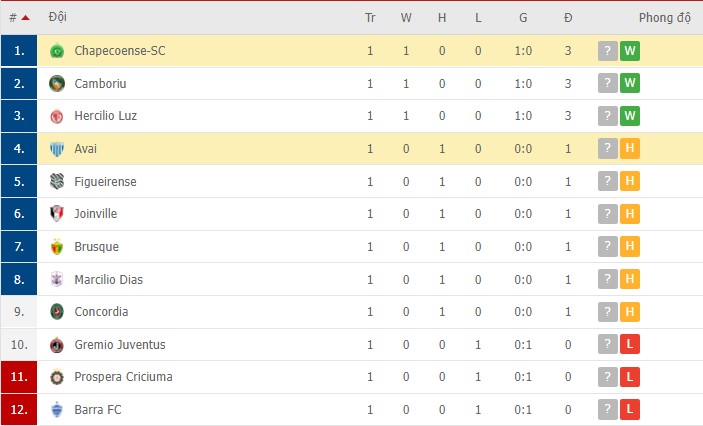703x426 pixels.
Task: Click Gremio Juventus's red L form badge
Action: click(630, 344)
